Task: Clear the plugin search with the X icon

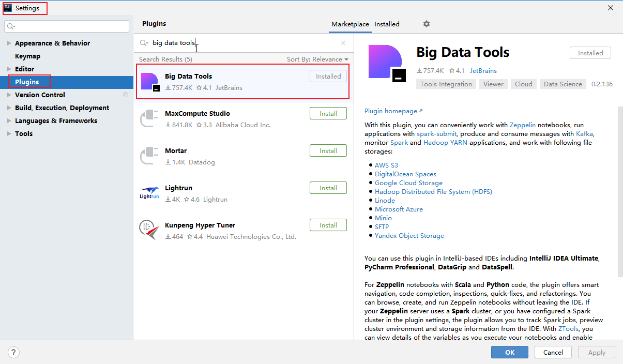Action: (x=343, y=43)
